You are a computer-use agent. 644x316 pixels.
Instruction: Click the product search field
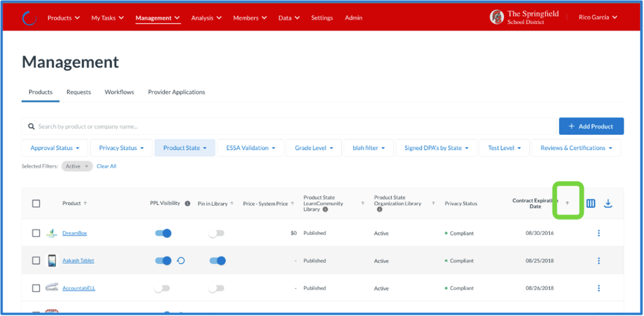[x=290, y=126]
